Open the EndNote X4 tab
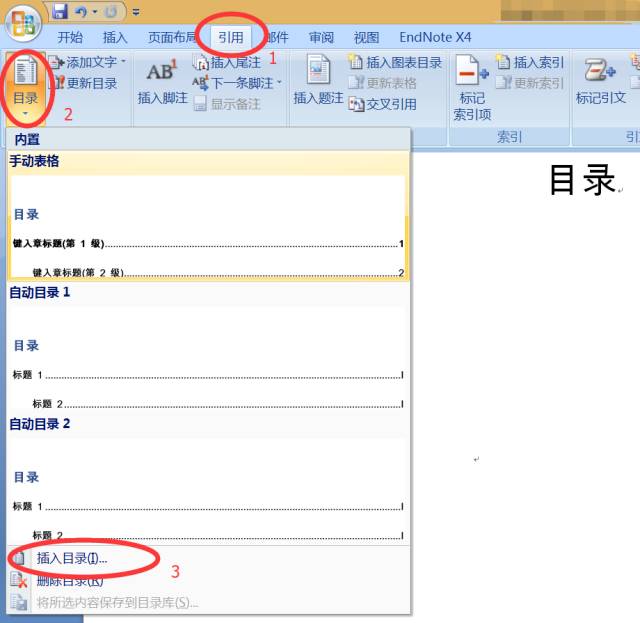The image size is (640, 623). tap(435, 37)
